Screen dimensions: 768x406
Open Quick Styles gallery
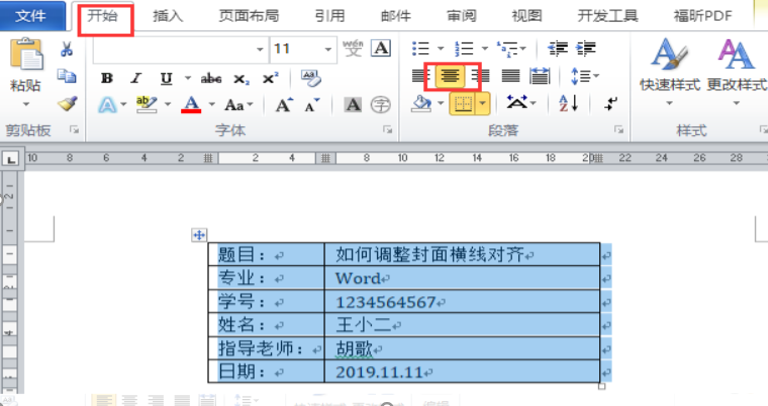point(669,72)
